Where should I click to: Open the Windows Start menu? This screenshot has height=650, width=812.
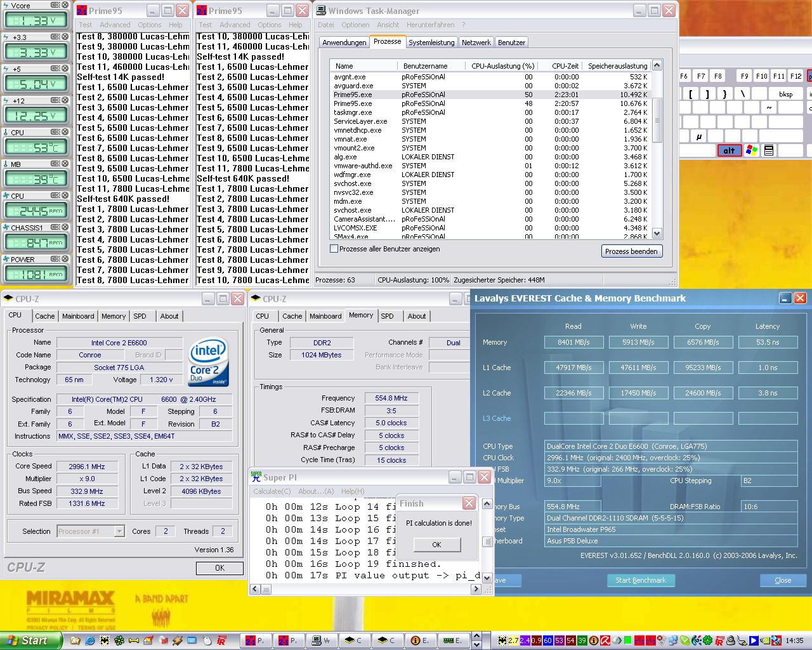click(x=31, y=640)
